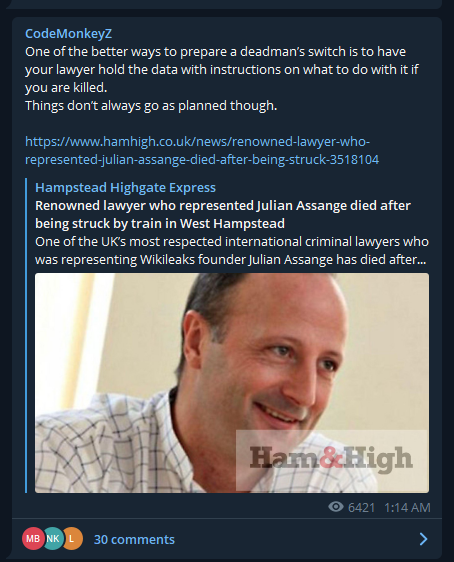Click the "Things don't always go as planned" line
The height and width of the screenshot is (562, 454).
click(151, 106)
